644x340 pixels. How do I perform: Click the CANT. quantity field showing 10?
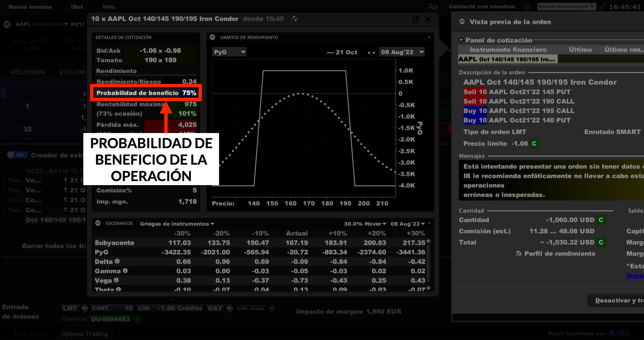point(112,308)
